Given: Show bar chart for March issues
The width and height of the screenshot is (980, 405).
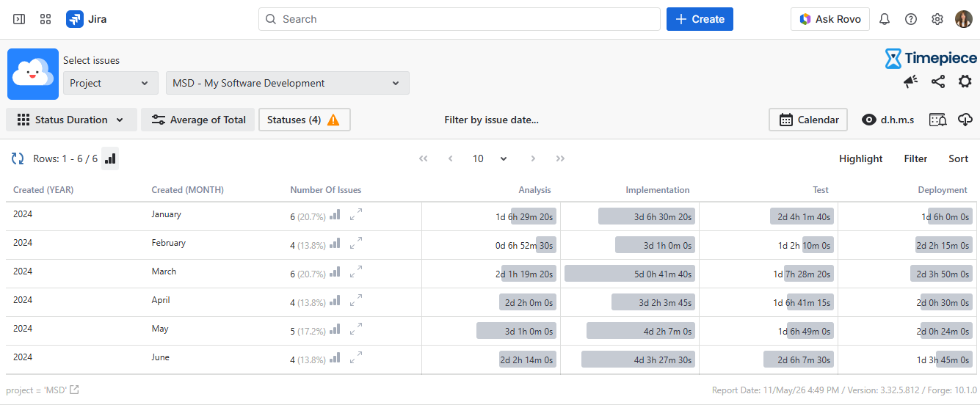Looking at the screenshot, I should (335, 272).
